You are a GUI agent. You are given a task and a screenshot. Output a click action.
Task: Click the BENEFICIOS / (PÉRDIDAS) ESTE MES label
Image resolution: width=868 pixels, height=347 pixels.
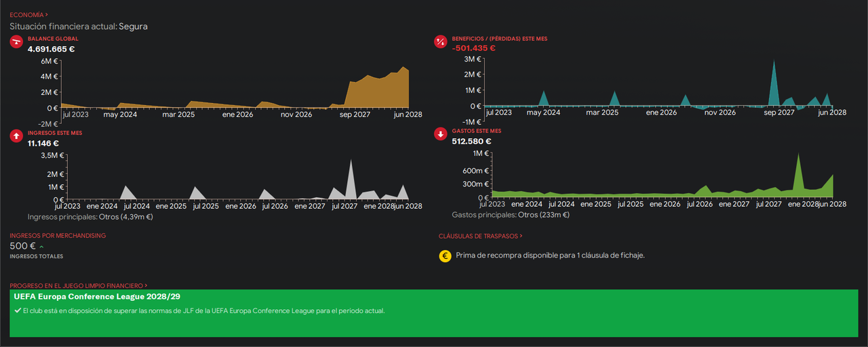(x=500, y=39)
